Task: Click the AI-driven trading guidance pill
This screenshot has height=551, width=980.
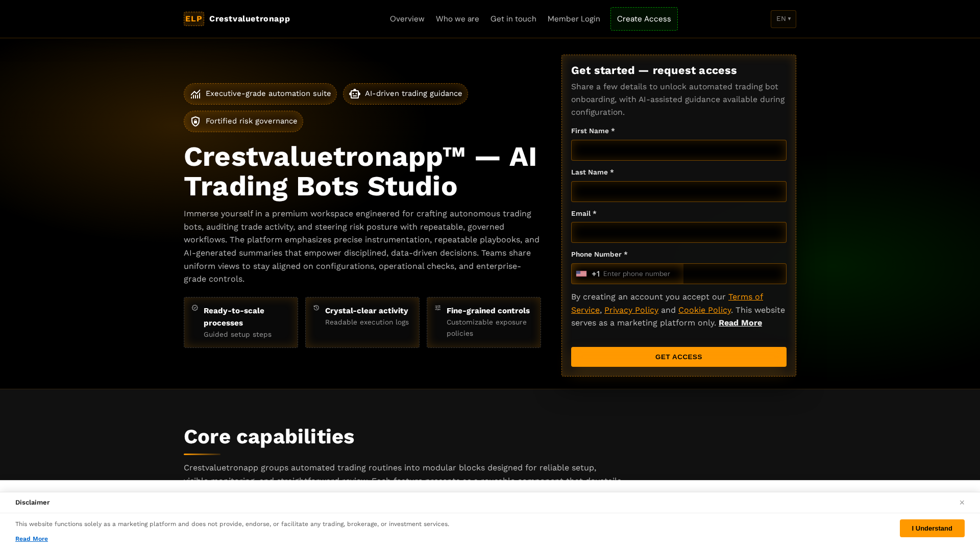Action: pos(405,94)
